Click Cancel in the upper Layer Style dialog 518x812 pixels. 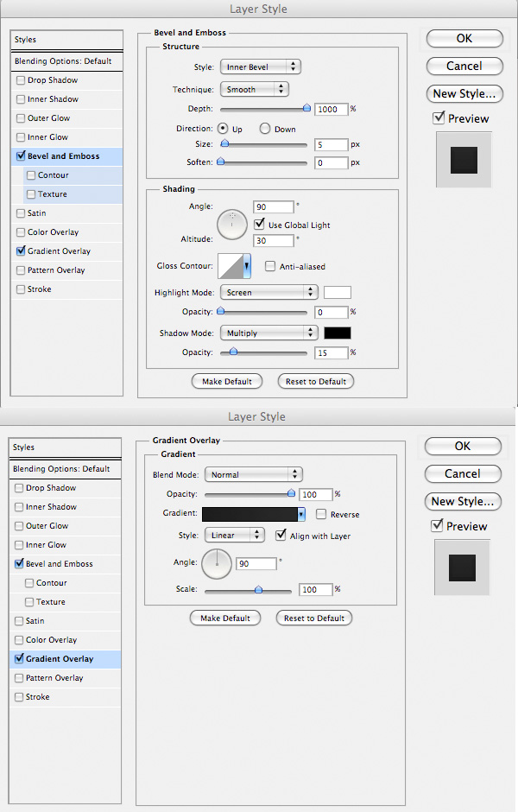pyautogui.click(x=464, y=66)
